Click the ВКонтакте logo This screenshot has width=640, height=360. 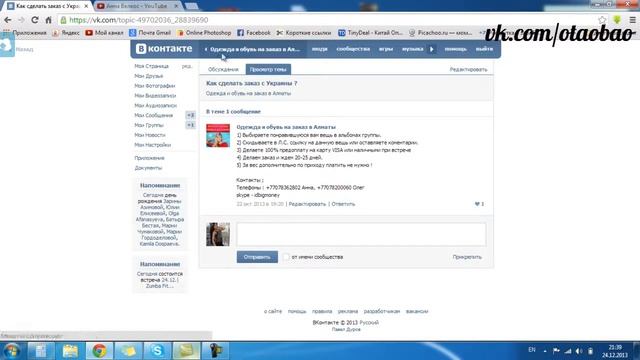coord(164,49)
